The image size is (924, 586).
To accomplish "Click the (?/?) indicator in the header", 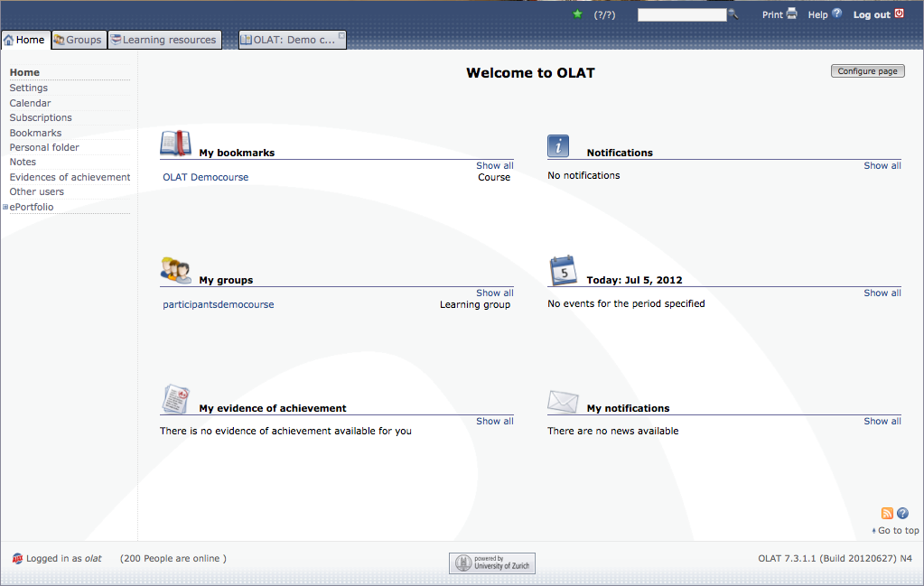I will [604, 14].
